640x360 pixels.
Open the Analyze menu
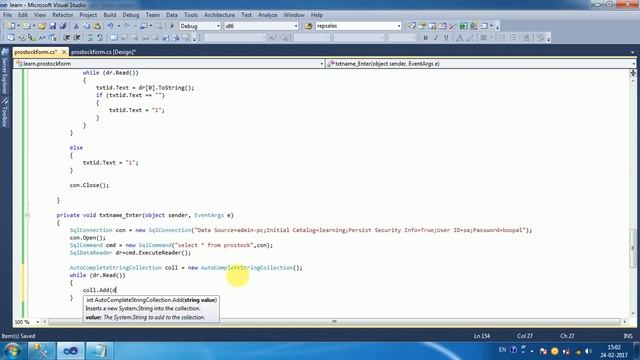267,15
